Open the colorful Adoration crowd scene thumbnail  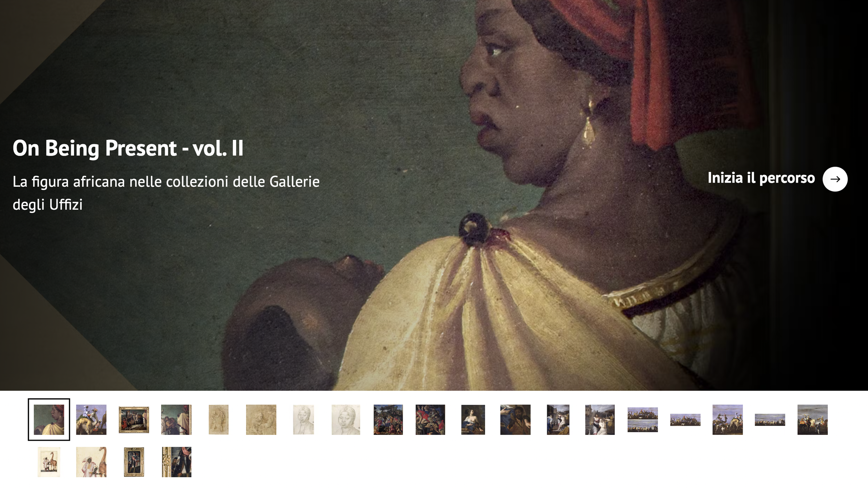[x=388, y=419]
